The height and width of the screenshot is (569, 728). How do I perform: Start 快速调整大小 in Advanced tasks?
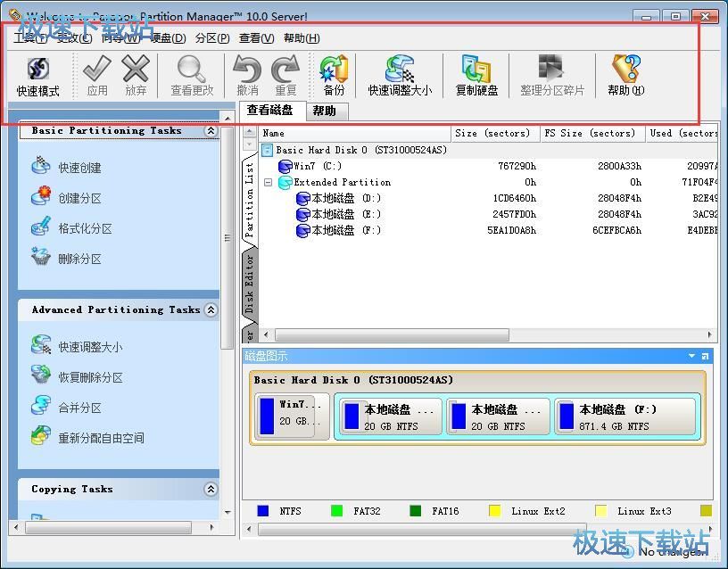(x=77, y=346)
